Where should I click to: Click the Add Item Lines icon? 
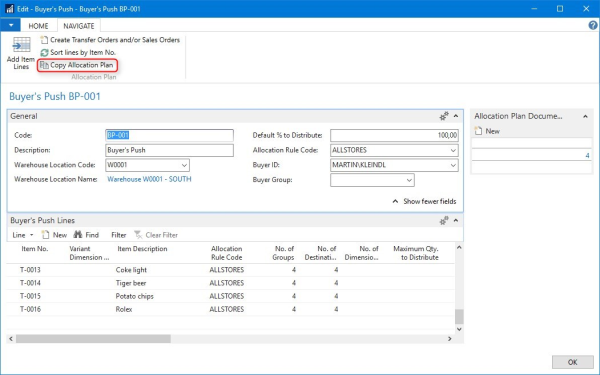(21, 45)
